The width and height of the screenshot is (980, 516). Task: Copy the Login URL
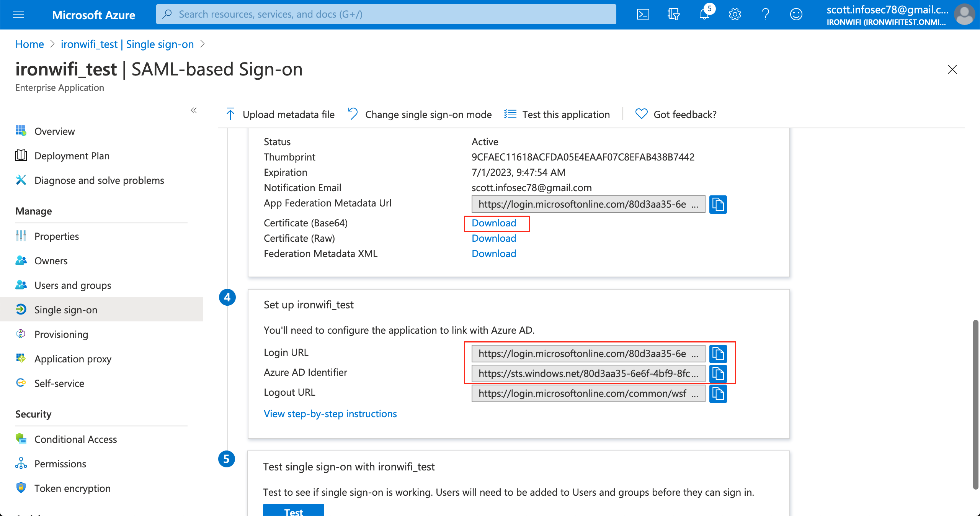pos(718,354)
